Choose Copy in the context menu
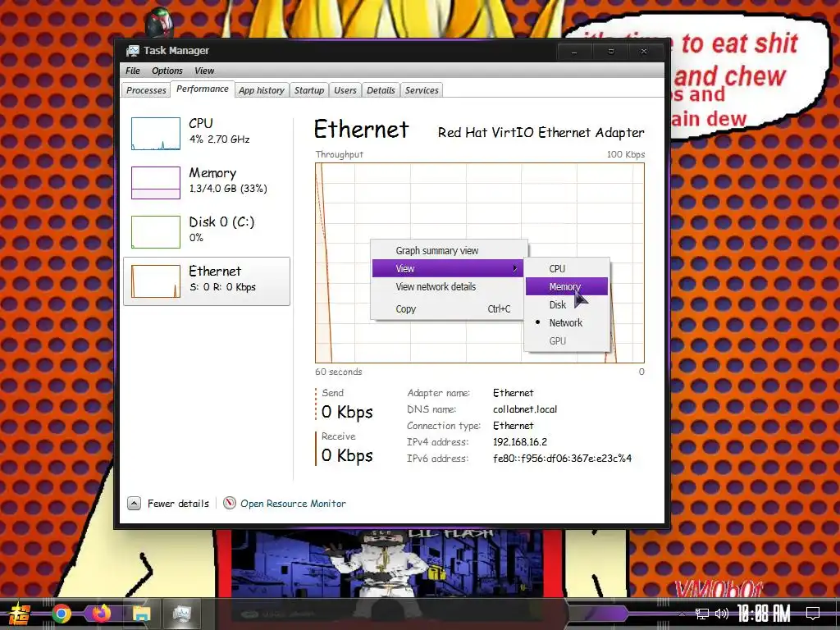Viewport: 840px width, 630px height. [449, 309]
